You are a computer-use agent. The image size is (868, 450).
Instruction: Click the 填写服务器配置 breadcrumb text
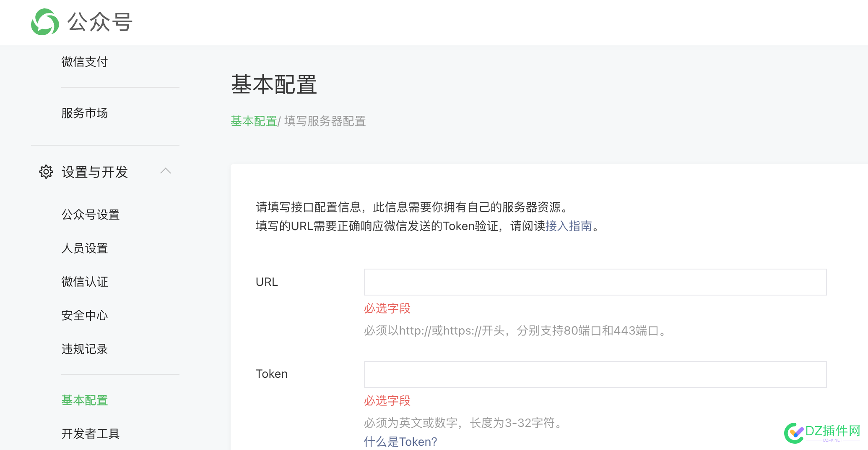[x=325, y=121]
